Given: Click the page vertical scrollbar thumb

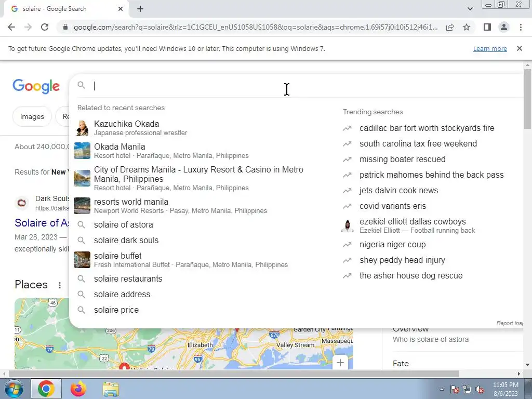Looking at the screenshot, I should click(527, 99).
